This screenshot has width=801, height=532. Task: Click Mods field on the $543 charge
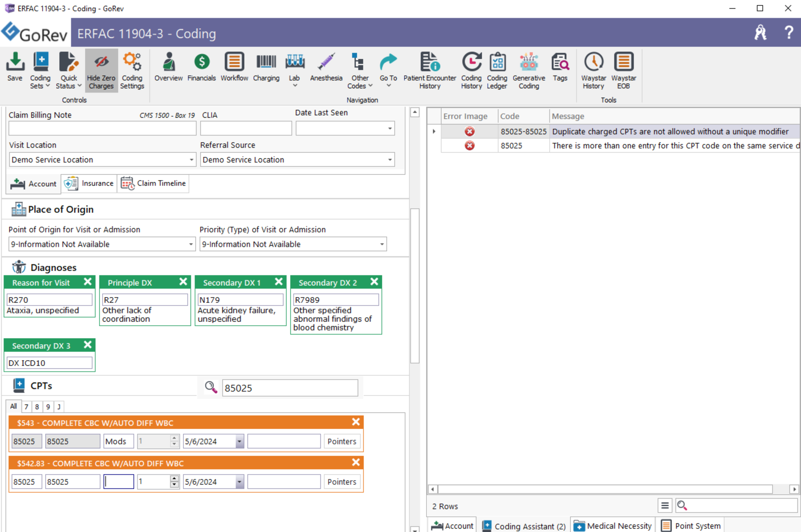(118, 441)
